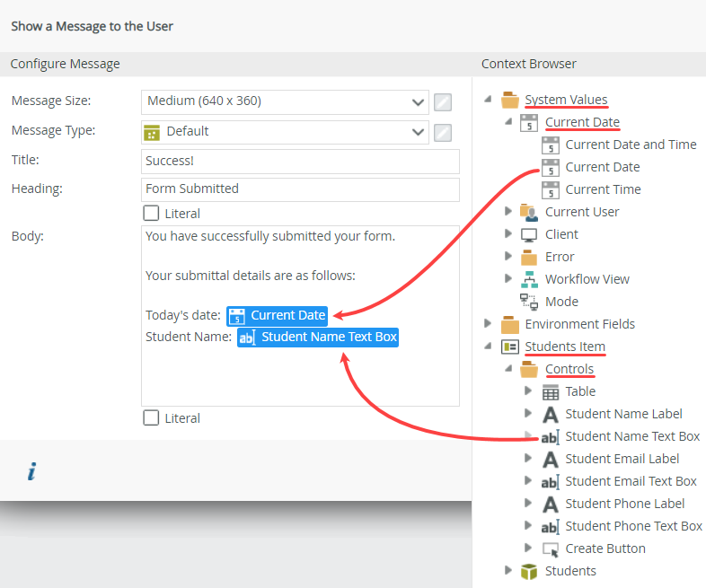The image size is (706, 588).
Task: Collapse the Controls folder node
Action: coord(508,368)
